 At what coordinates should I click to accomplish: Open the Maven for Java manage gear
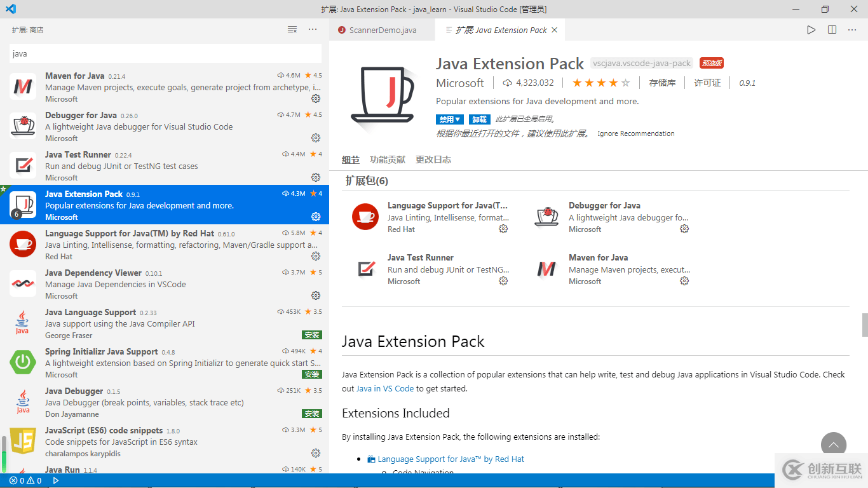[316, 98]
